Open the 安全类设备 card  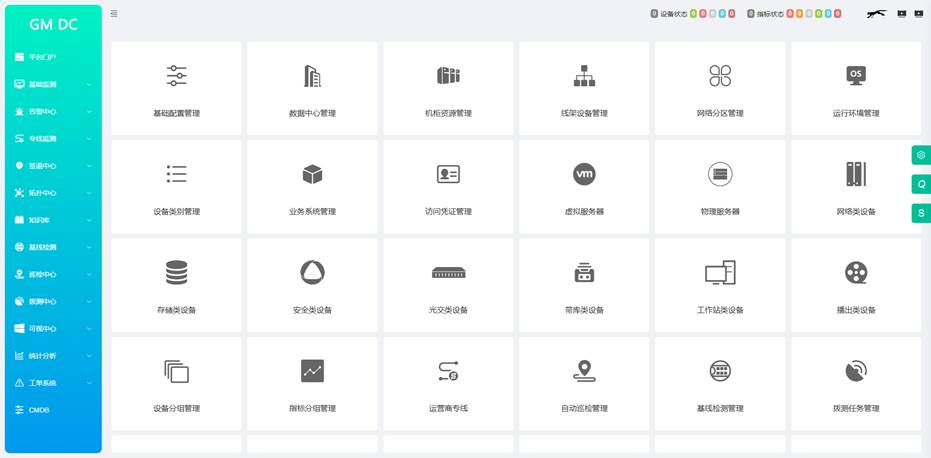click(x=312, y=286)
